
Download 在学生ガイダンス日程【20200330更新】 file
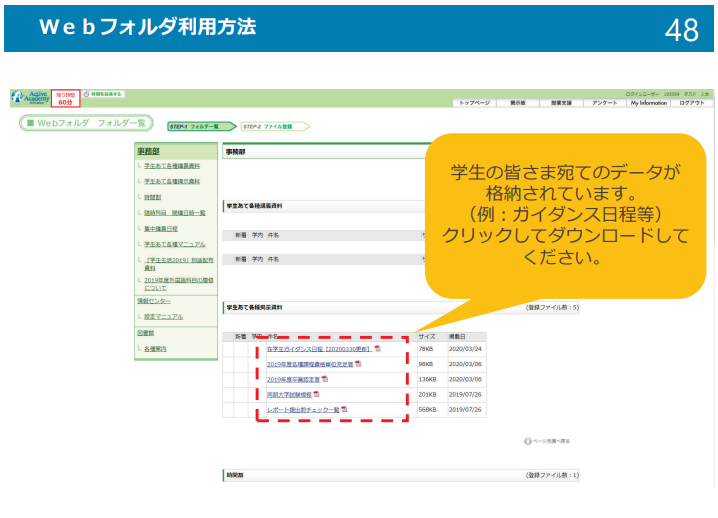coord(320,349)
